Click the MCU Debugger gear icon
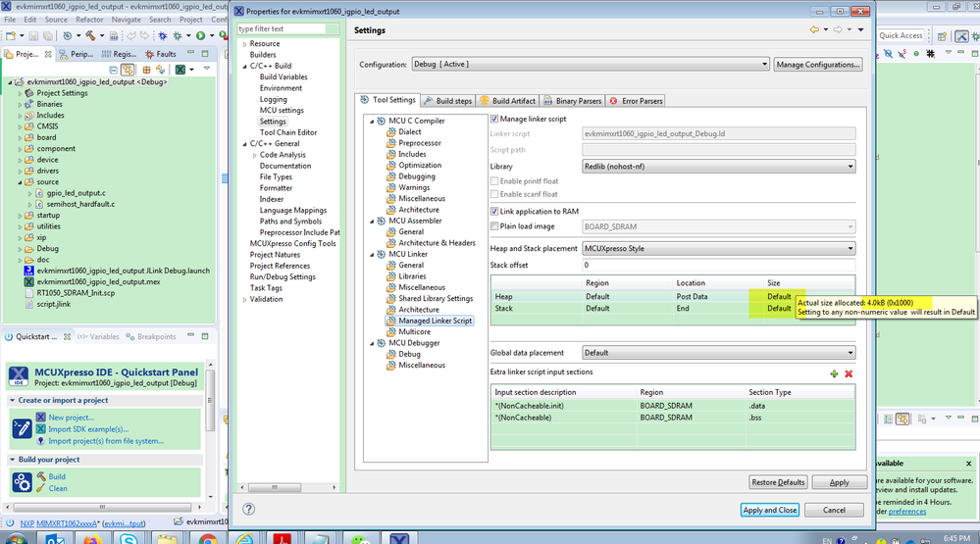This screenshot has width=980, height=544. tap(381, 343)
